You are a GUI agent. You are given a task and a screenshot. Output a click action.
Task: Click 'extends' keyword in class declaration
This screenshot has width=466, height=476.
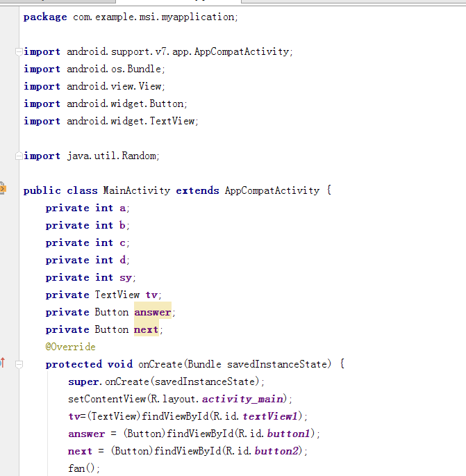pyautogui.click(x=197, y=190)
